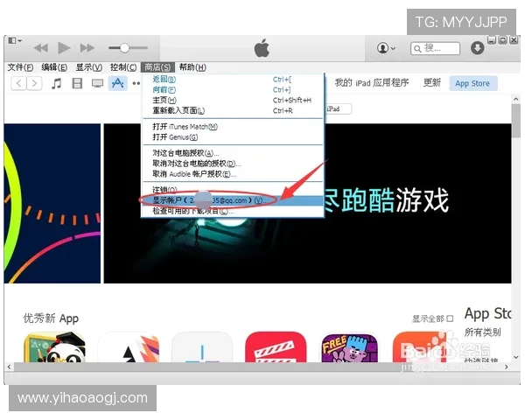
Task: Start playback with the play button
Action: pyautogui.click(x=64, y=48)
